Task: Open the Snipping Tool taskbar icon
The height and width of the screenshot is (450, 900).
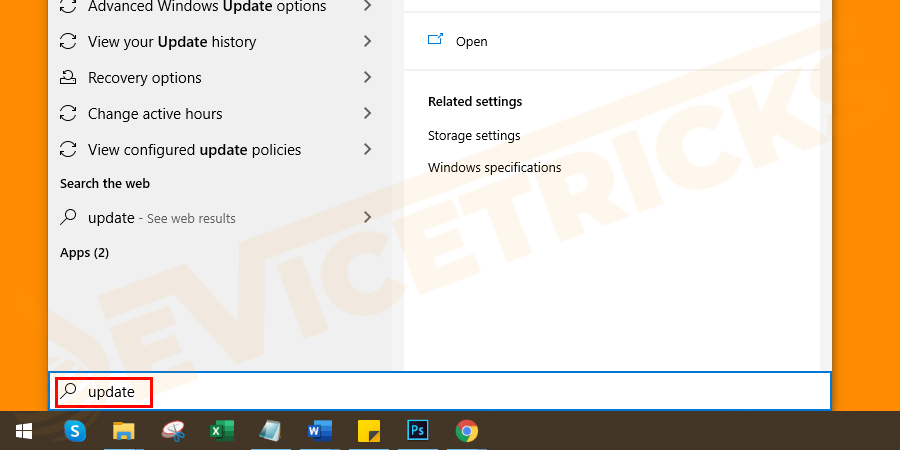Action: pyautogui.click(x=173, y=431)
